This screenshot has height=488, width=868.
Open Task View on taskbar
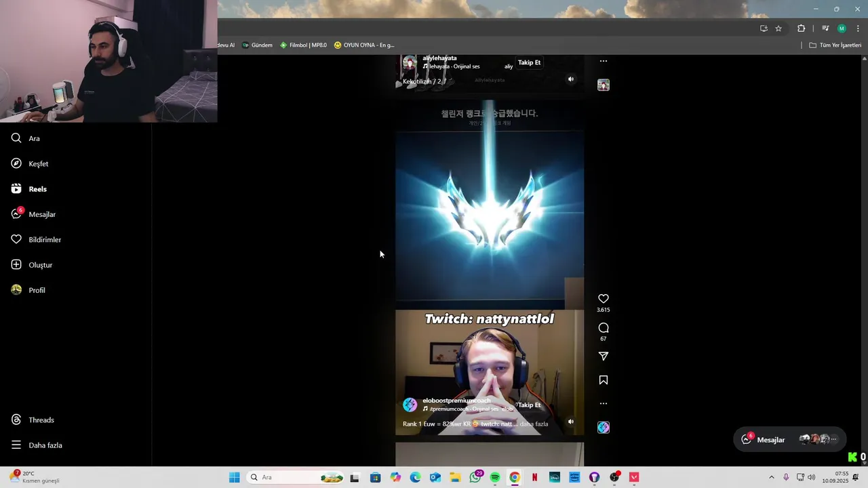tap(354, 477)
